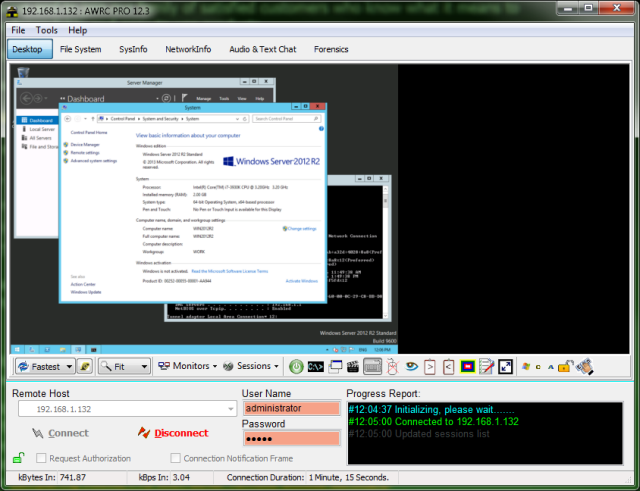The image size is (640, 491).
Task: Click the yellow refresh icon beside Fastest
Action: pos(85,367)
